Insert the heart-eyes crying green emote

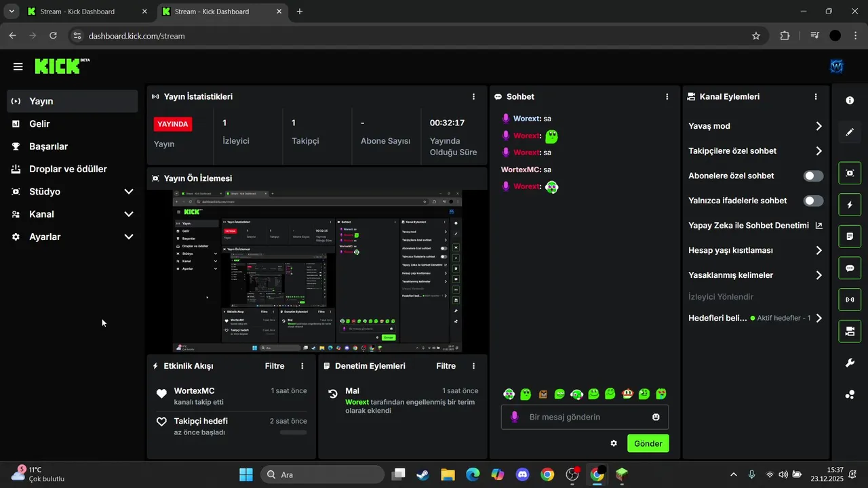[660, 393]
